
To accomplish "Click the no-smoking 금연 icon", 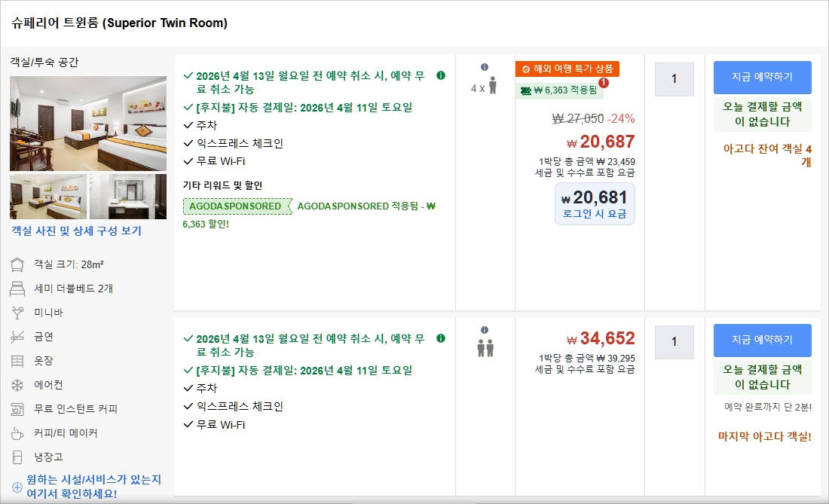I will (x=17, y=337).
